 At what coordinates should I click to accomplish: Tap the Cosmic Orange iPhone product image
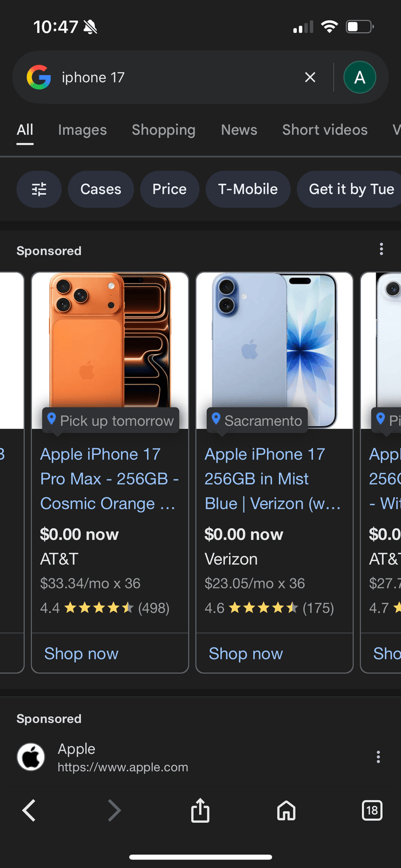click(110, 344)
